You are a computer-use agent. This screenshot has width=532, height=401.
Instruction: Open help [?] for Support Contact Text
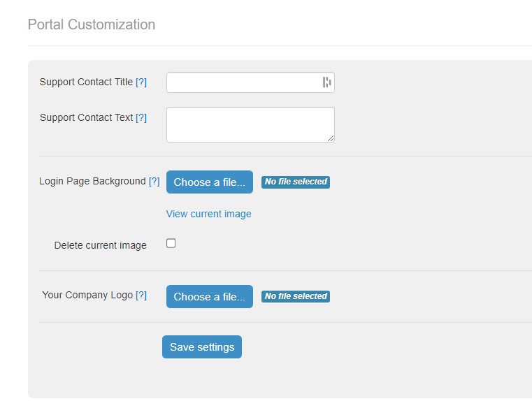tap(141, 117)
